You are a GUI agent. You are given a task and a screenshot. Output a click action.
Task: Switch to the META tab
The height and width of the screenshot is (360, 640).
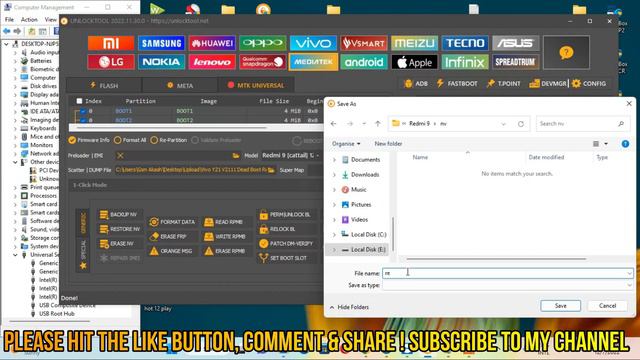[180, 85]
